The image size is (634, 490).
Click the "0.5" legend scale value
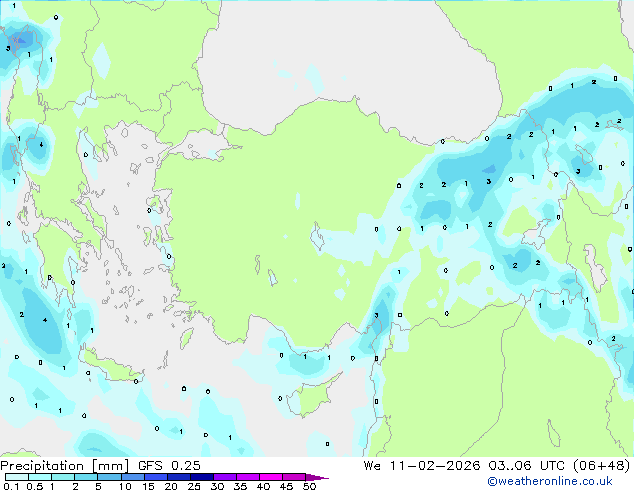click(x=35, y=486)
